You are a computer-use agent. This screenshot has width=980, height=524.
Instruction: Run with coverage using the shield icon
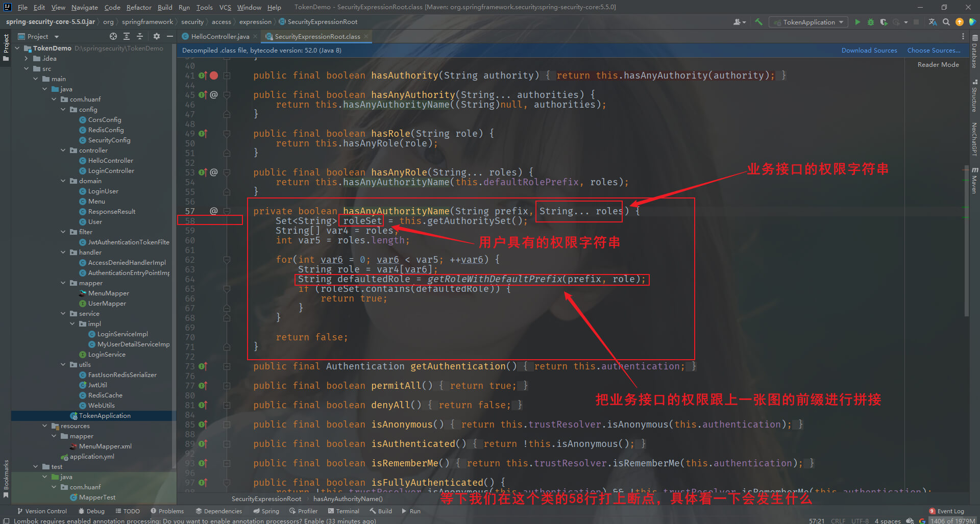click(x=884, y=22)
